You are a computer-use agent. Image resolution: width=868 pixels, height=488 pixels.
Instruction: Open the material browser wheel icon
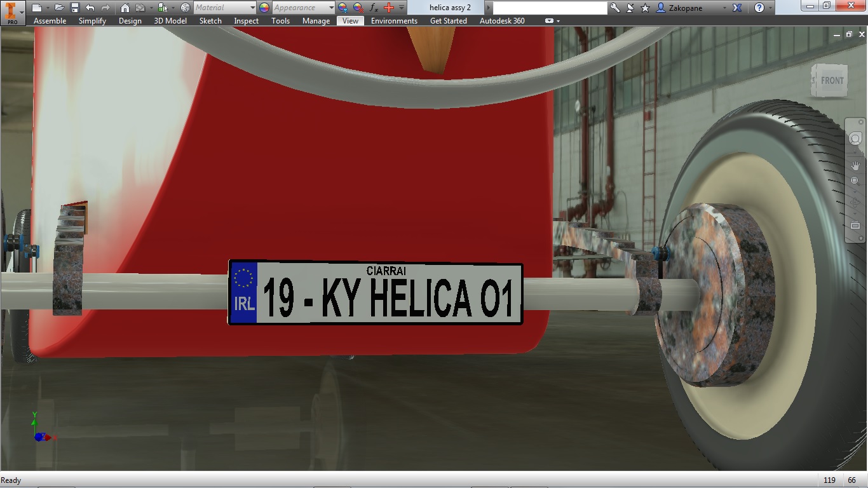pos(186,8)
